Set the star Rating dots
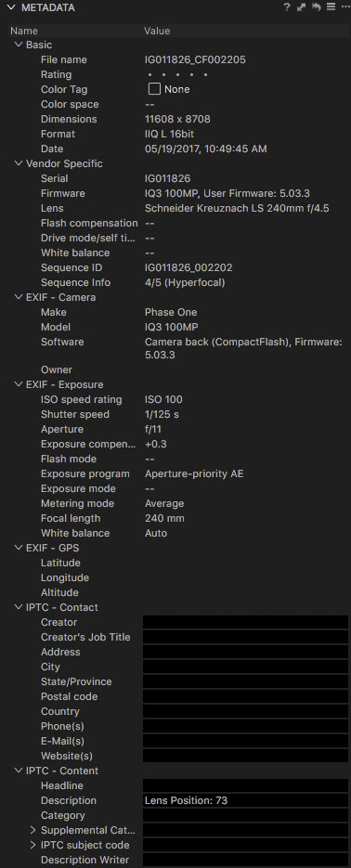 tap(177, 74)
